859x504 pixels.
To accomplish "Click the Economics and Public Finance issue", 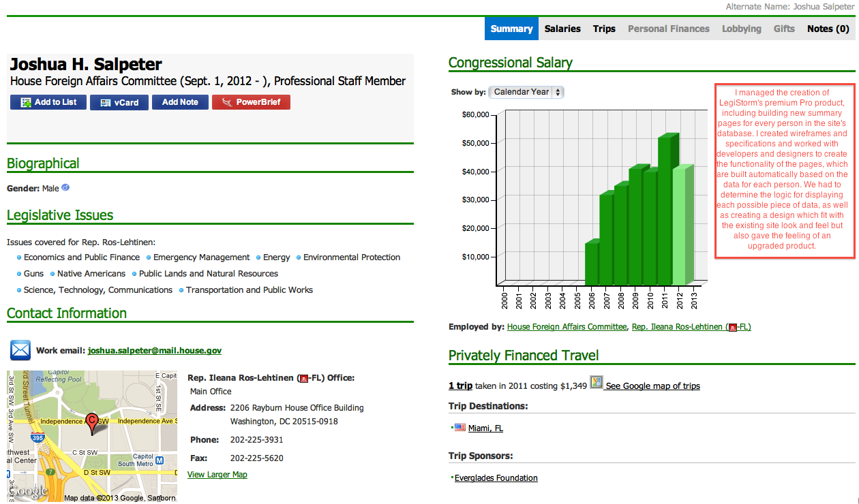I will click(82, 257).
